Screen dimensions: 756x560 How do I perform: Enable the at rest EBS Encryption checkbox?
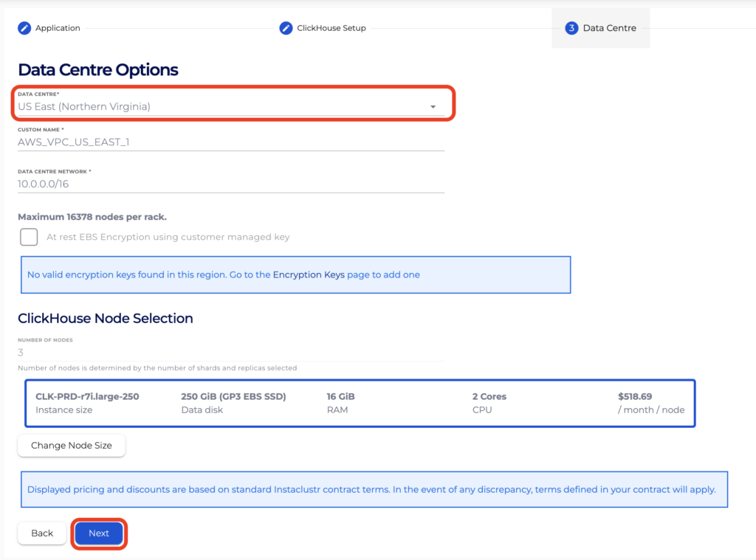(29, 237)
